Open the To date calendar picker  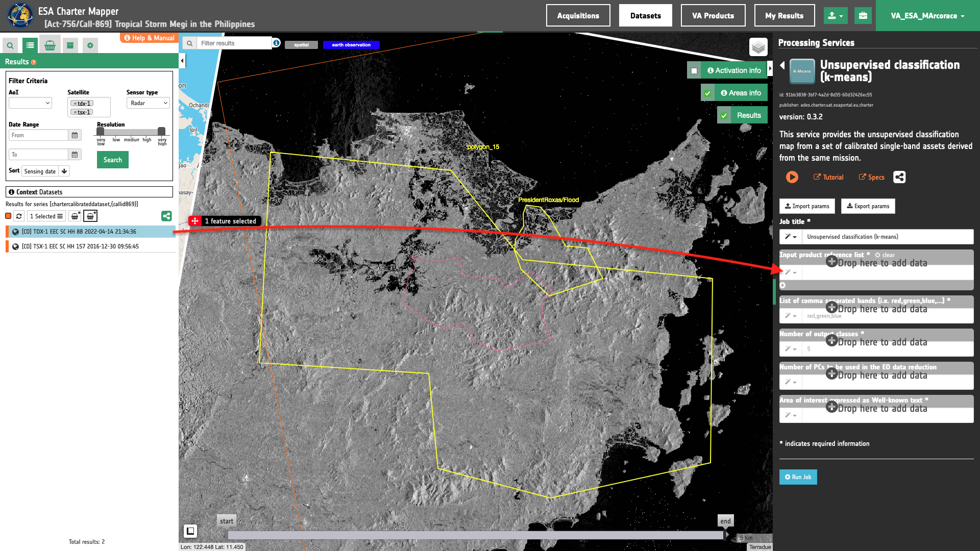[x=75, y=155]
